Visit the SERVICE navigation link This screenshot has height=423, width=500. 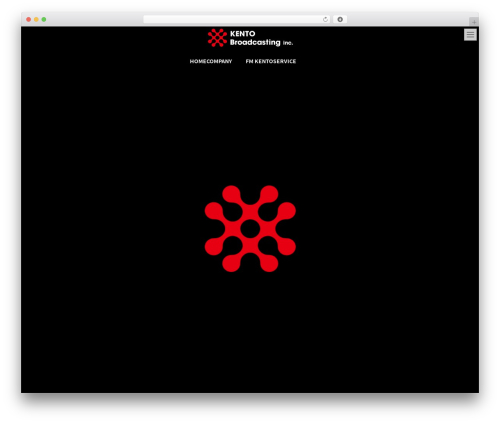coord(284,61)
